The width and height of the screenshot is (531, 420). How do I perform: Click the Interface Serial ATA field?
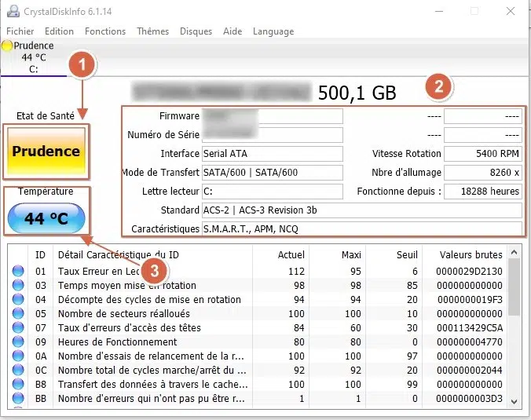[272, 154]
